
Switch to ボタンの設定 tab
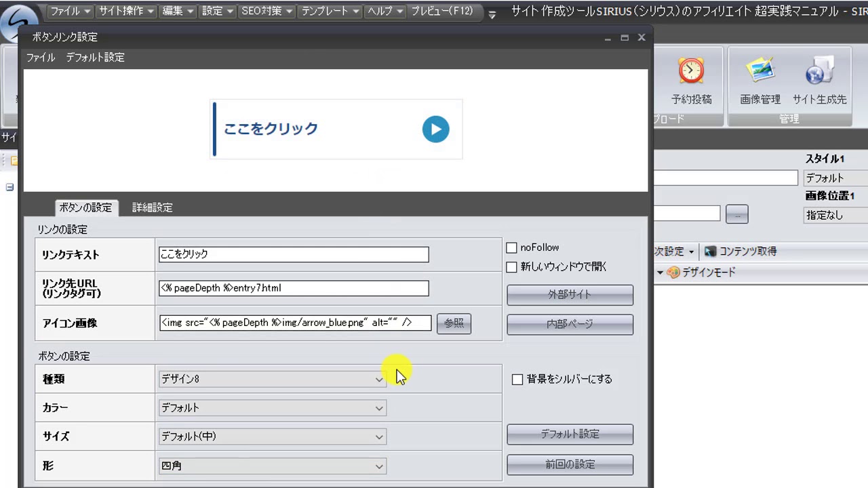coord(85,207)
